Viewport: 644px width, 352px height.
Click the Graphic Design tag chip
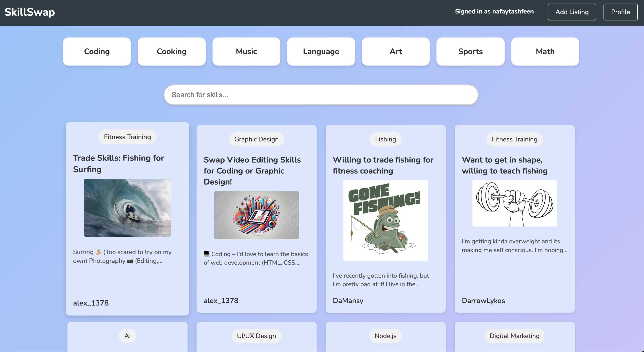tap(256, 139)
